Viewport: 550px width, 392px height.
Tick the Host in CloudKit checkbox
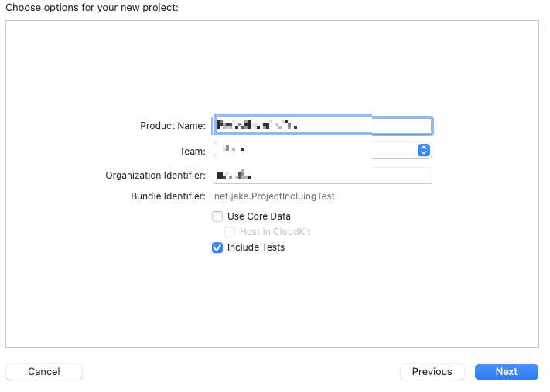coord(230,232)
